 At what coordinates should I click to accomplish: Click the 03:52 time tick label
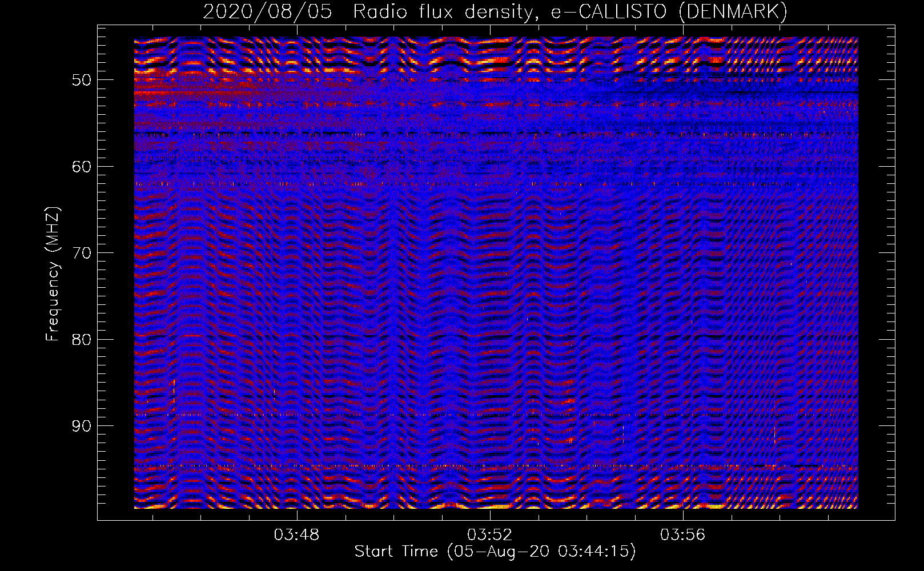490,535
